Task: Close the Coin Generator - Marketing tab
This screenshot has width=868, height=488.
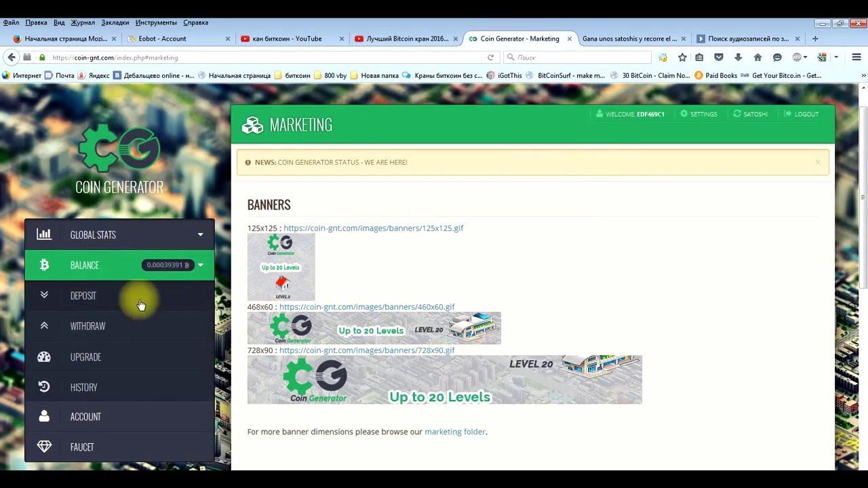Action: [x=569, y=39]
